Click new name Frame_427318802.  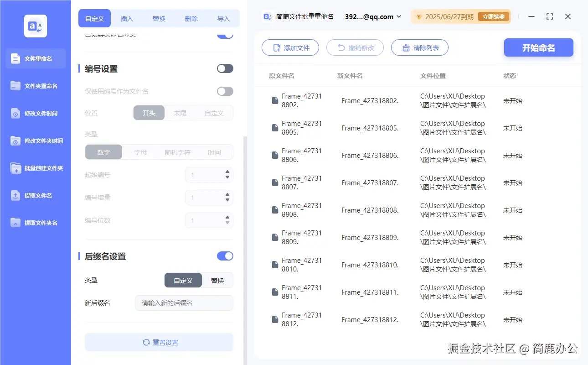(x=370, y=101)
